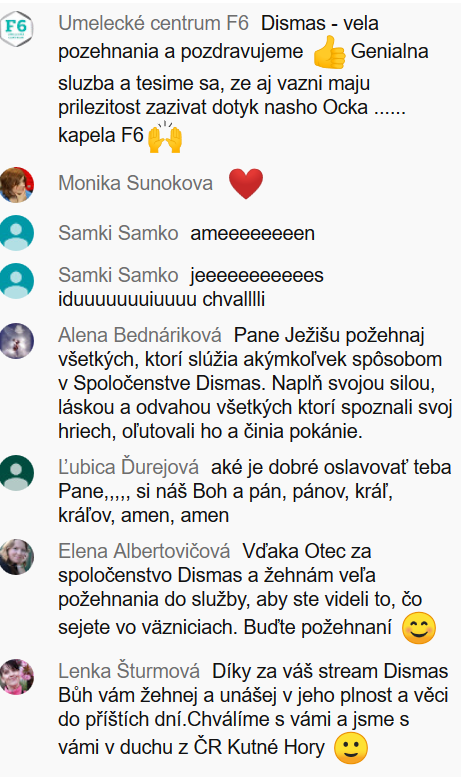Open Ľubica Ďurejová's name link
This screenshot has height=777, width=461.
pos(128,467)
